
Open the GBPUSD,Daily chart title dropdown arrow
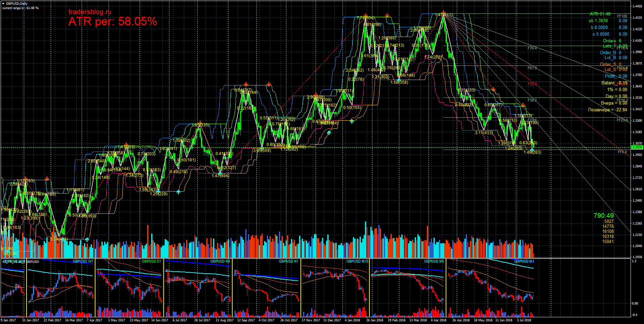pyautogui.click(x=3, y=4)
